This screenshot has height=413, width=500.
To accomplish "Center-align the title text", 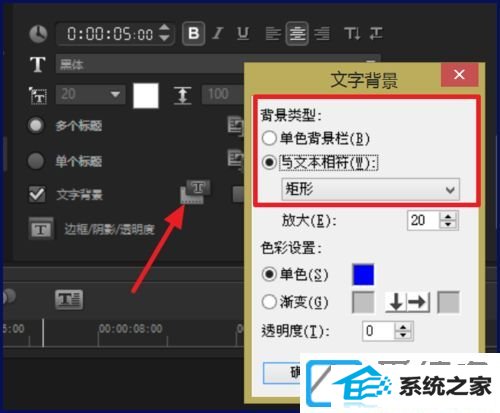I will tap(297, 33).
